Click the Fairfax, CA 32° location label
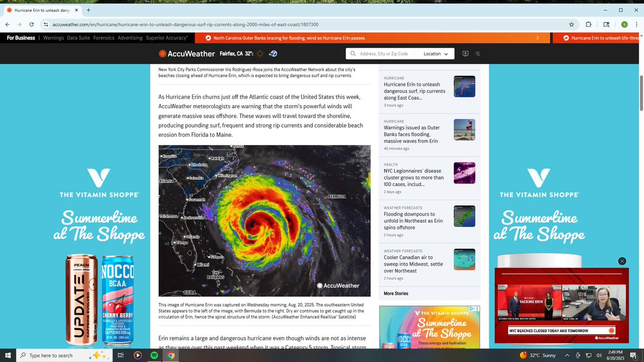Screen dimensions: 644x362 [236, 54]
